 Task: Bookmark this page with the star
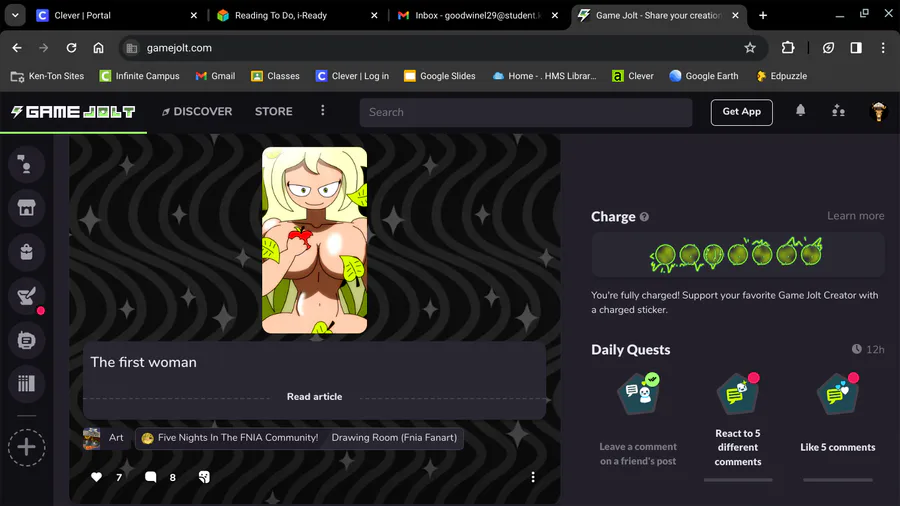pyautogui.click(x=750, y=48)
